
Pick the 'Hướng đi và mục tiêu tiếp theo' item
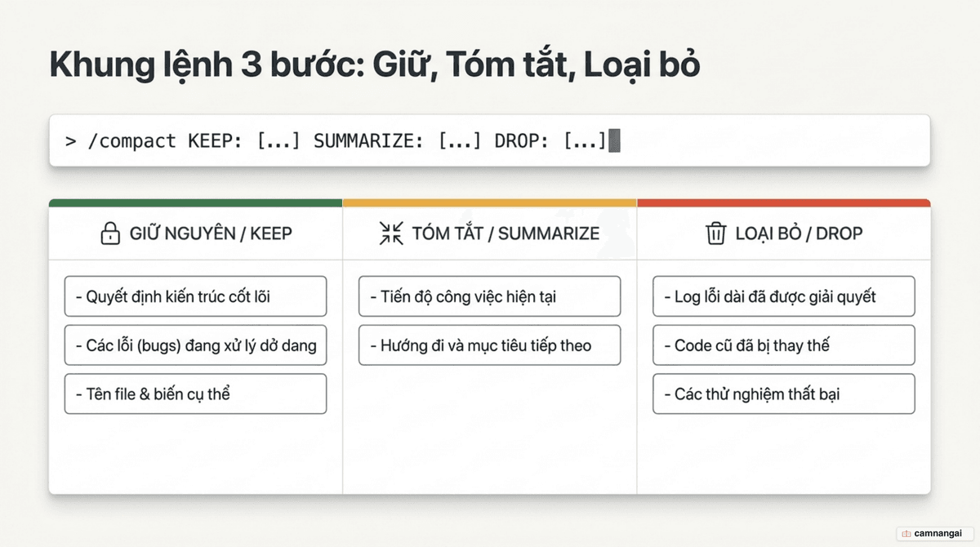tap(489, 345)
